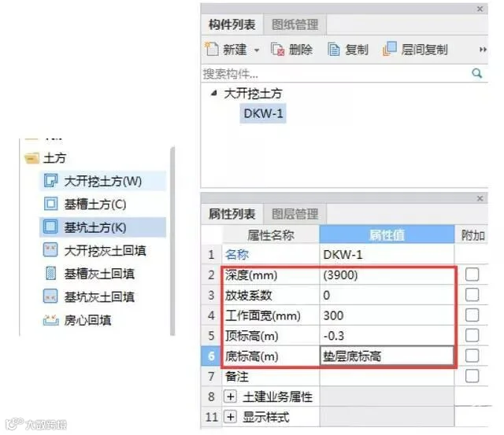This screenshot has width=504, height=435.
Task: Expand toolbar overflow double-arrow
Action: (x=483, y=50)
